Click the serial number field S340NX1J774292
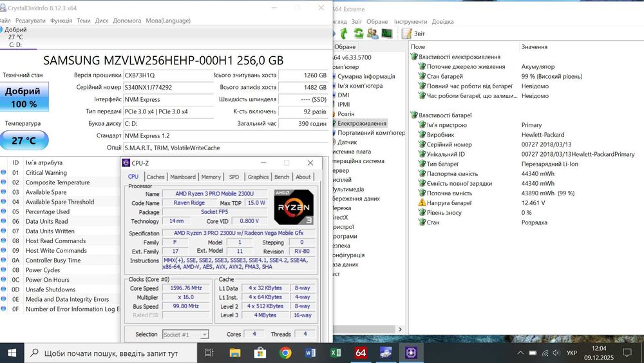This screenshot has width=644, height=363. (168, 87)
